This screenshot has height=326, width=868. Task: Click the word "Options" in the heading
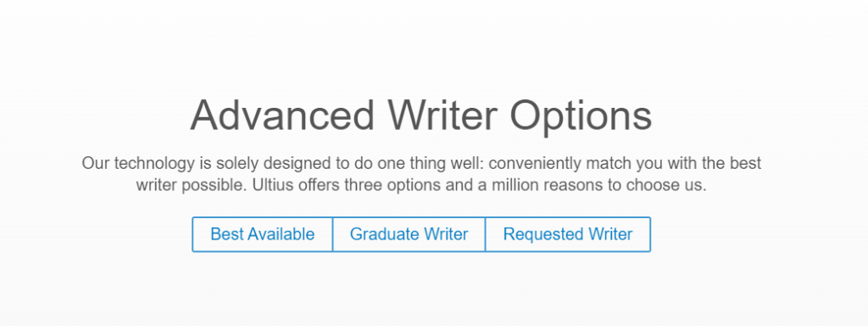coord(581,116)
